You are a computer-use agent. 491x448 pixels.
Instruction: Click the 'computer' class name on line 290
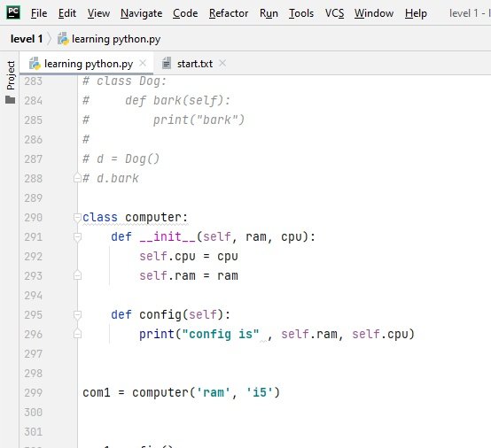(153, 218)
